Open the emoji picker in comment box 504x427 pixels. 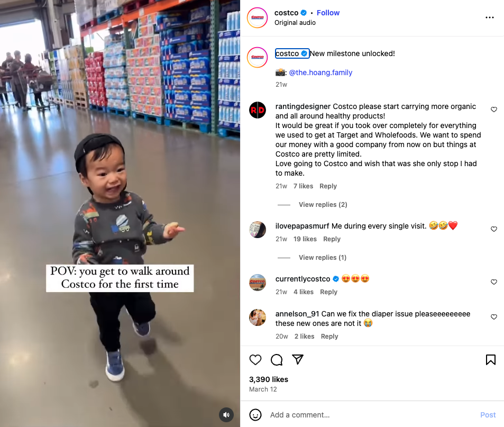pyautogui.click(x=255, y=415)
